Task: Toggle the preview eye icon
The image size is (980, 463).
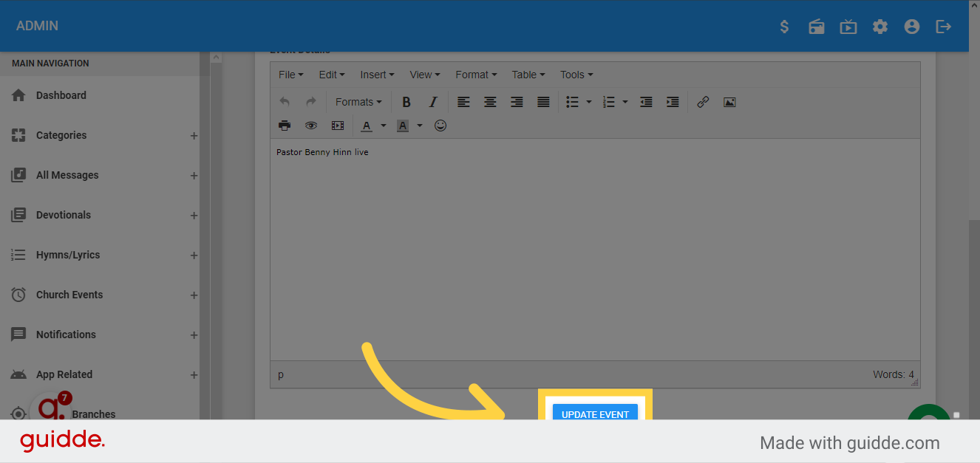Action: (311, 126)
